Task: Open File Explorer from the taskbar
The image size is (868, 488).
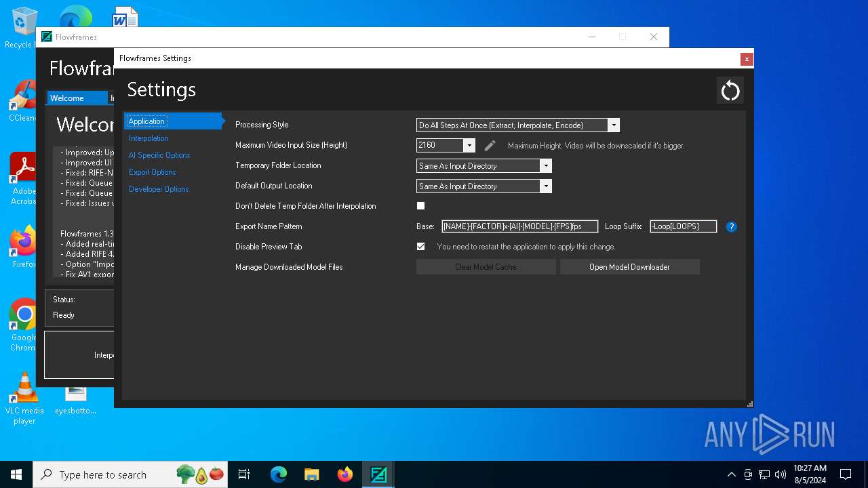Action: [312, 474]
